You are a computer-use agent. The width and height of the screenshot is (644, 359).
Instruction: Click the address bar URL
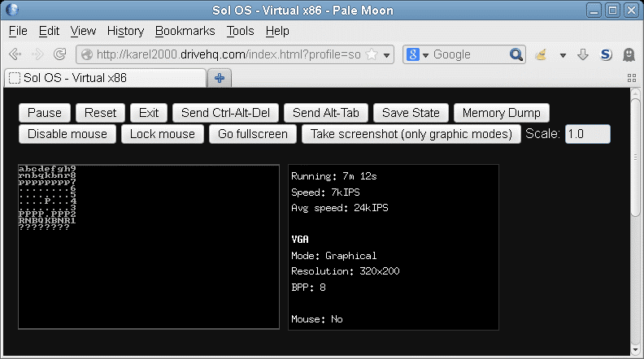(228, 54)
